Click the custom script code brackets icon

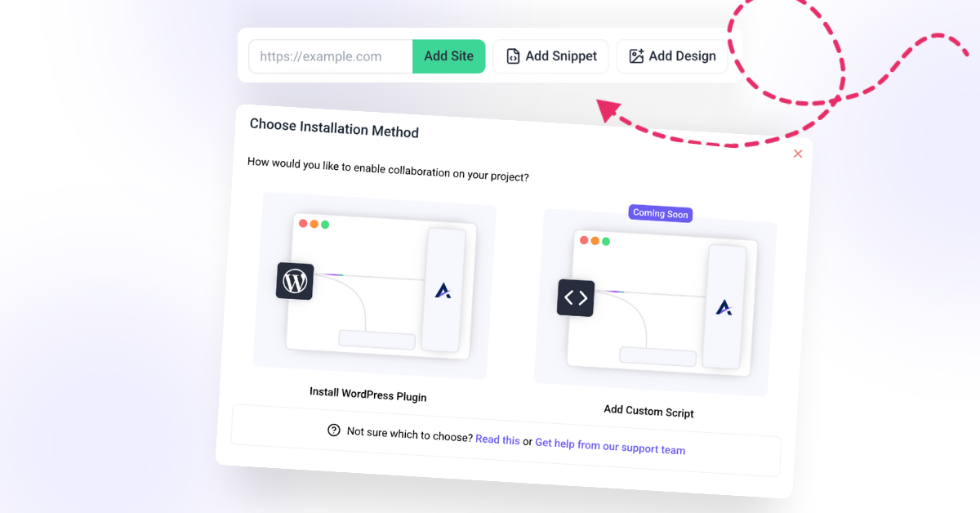pos(576,298)
